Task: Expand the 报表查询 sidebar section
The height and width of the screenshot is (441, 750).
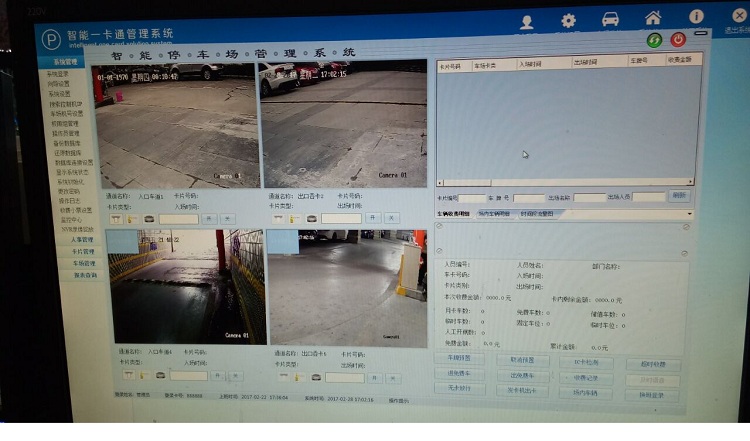Action: (x=85, y=276)
